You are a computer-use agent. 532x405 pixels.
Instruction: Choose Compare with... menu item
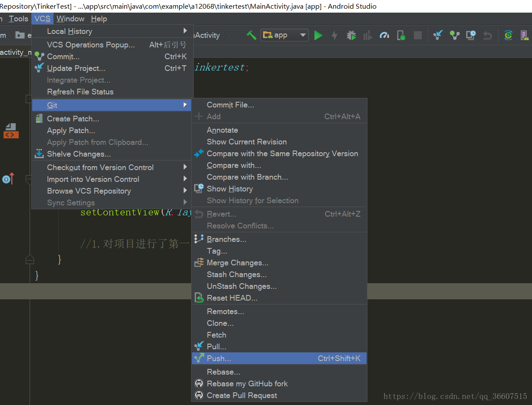click(x=279, y=165)
